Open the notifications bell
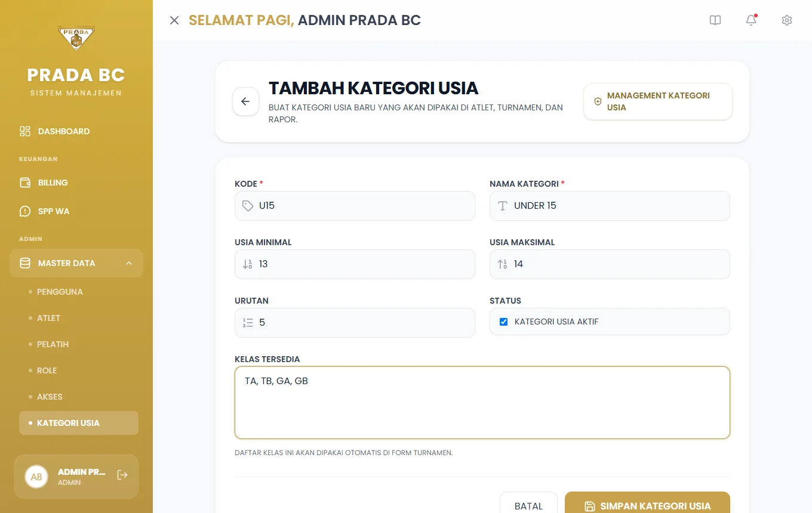Viewport: 812px width, 513px height. [751, 20]
